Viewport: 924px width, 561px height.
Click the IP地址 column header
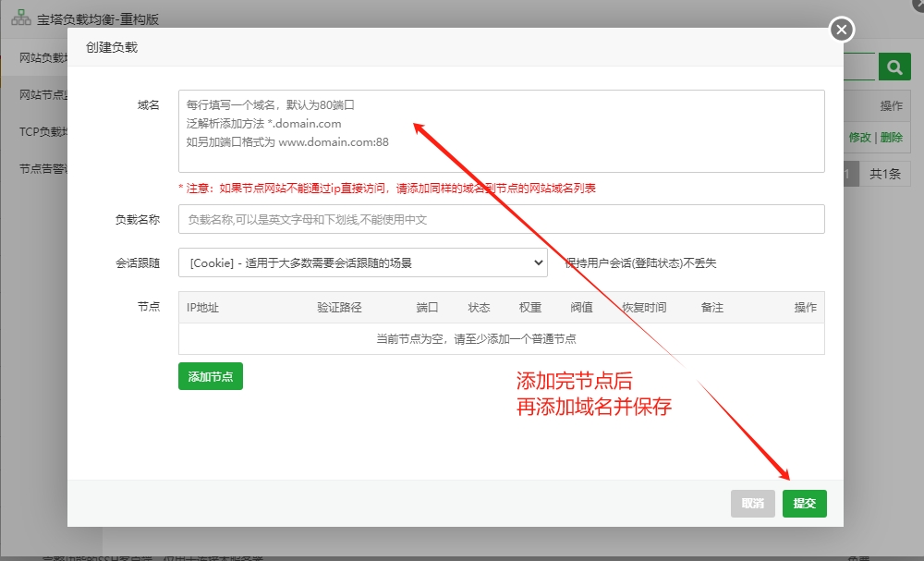coord(202,308)
